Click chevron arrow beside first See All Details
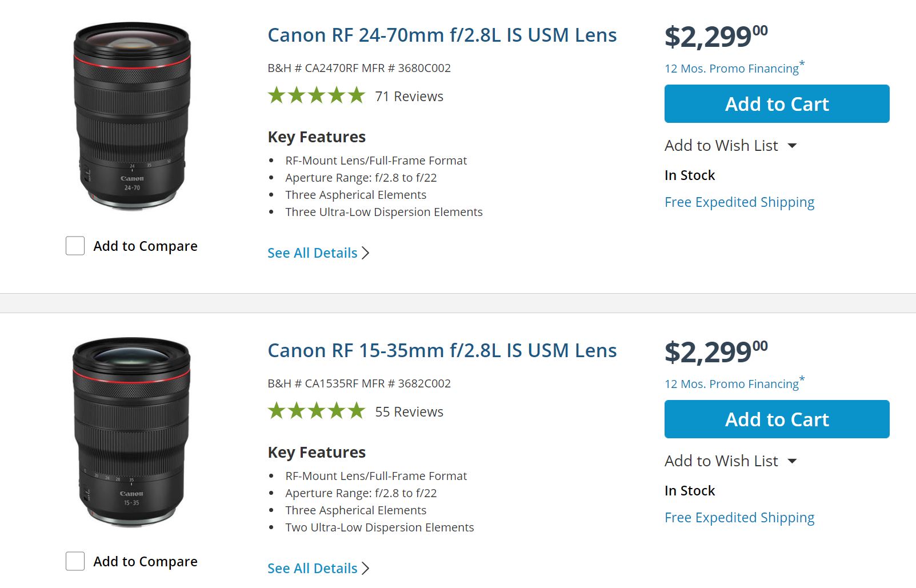The height and width of the screenshot is (588, 916). pos(366,253)
